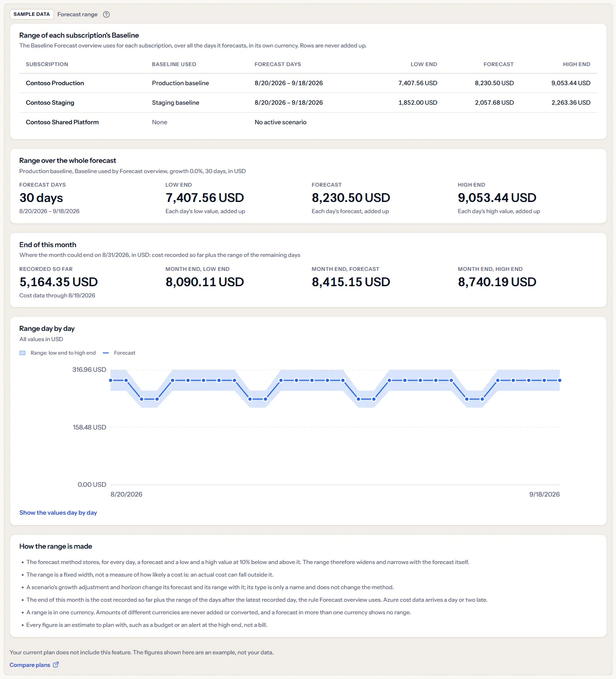Image resolution: width=616 pixels, height=679 pixels.
Task: Click the 2,263.36 USD high end value
Action: point(571,103)
